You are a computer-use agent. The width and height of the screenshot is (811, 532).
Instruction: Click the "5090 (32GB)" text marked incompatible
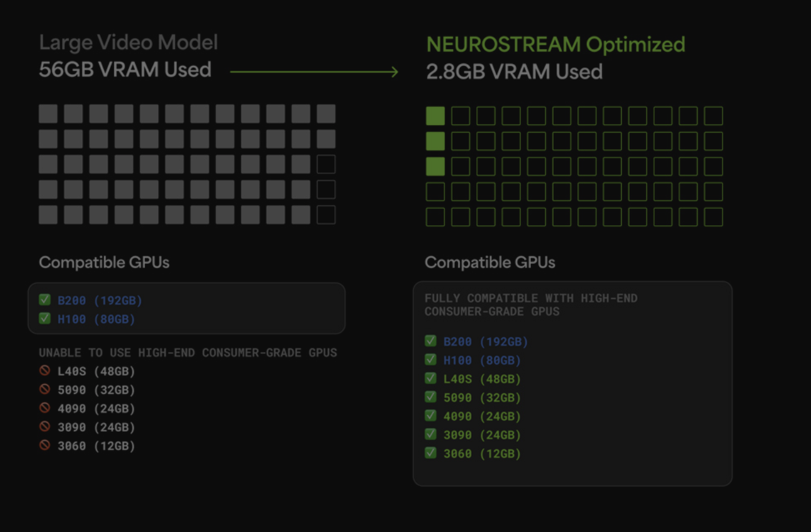96,390
